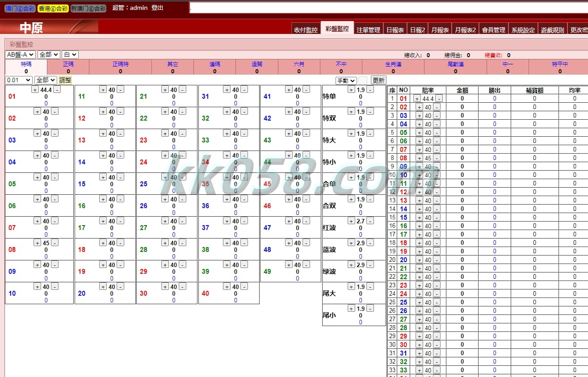Select the 特平中 category

[x=560, y=64]
